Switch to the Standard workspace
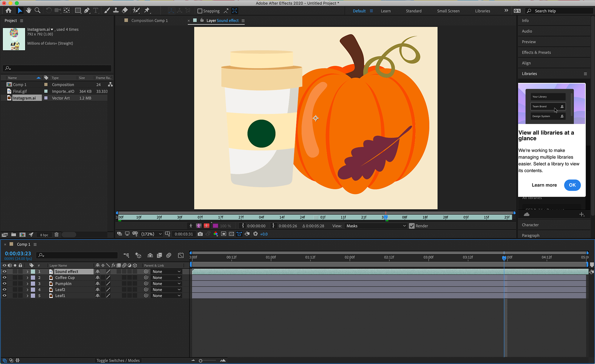Screen dimensions: 595x364 click(x=414, y=11)
